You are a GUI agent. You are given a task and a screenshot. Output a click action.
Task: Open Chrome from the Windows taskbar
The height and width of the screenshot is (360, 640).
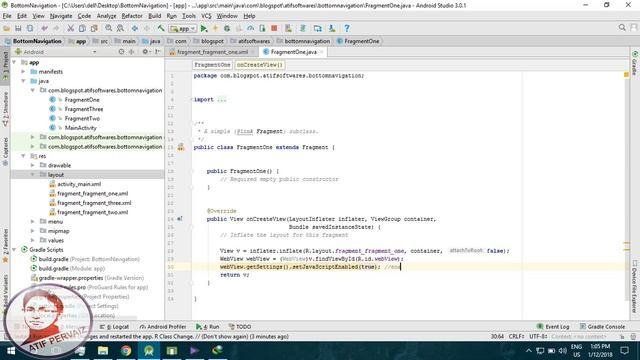click(x=126, y=351)
